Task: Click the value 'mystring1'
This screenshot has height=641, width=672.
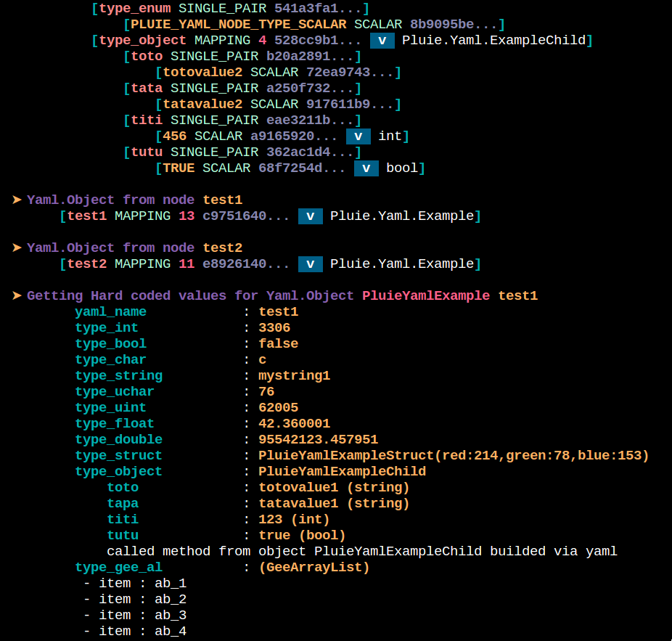Action: (x=295, y=376)
